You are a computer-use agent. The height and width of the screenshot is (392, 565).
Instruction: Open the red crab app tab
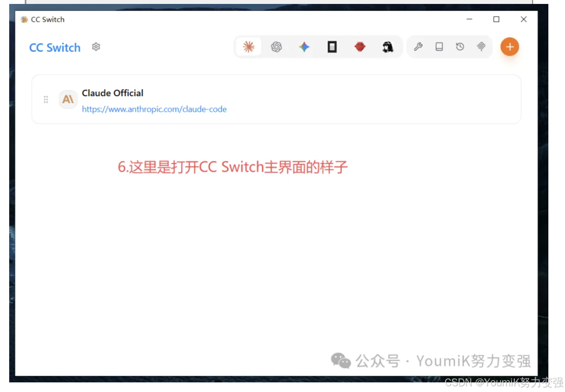360,47
